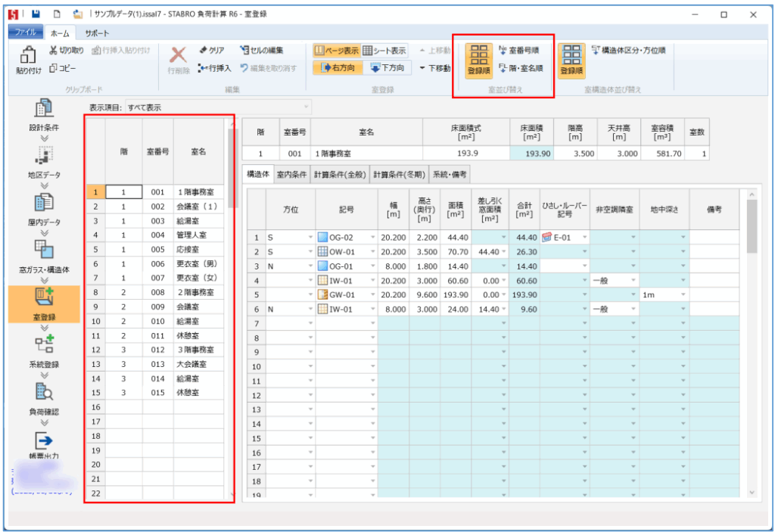Select the 窓ガラス・構造体 sidebar icon

(44, 250)
